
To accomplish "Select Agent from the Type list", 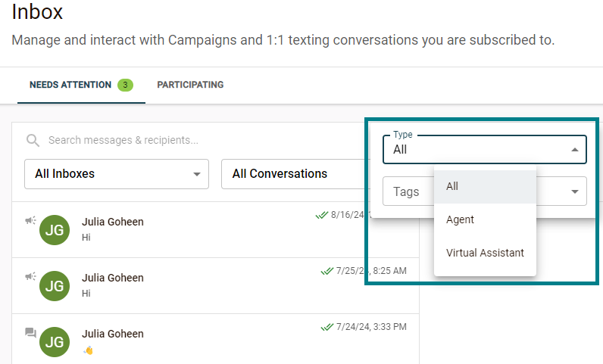I will click(461, 219).
